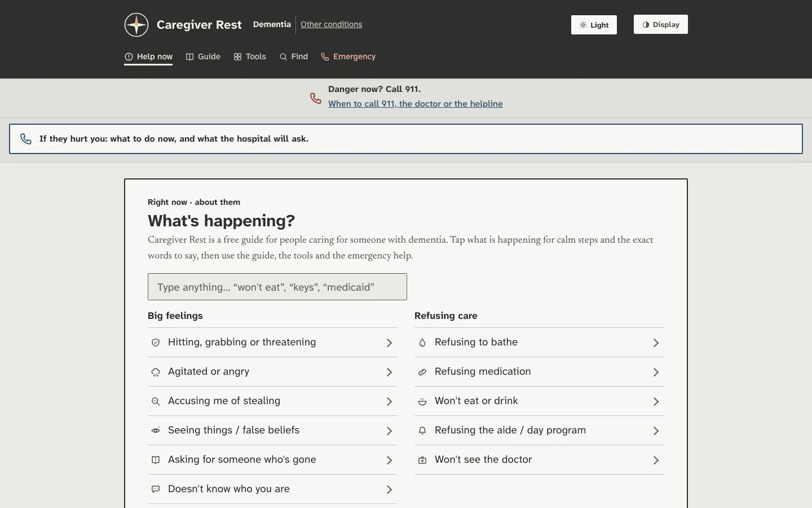Screen dimensions: 812x508
Task: Open Refusing the aide / day program topic
Action: tap(539, 431)
